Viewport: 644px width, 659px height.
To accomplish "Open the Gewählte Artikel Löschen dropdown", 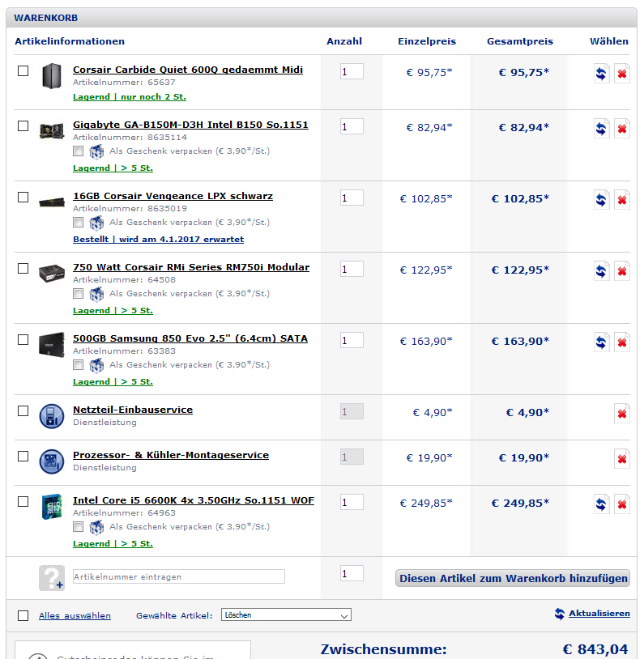I will (x=286, y=614).
